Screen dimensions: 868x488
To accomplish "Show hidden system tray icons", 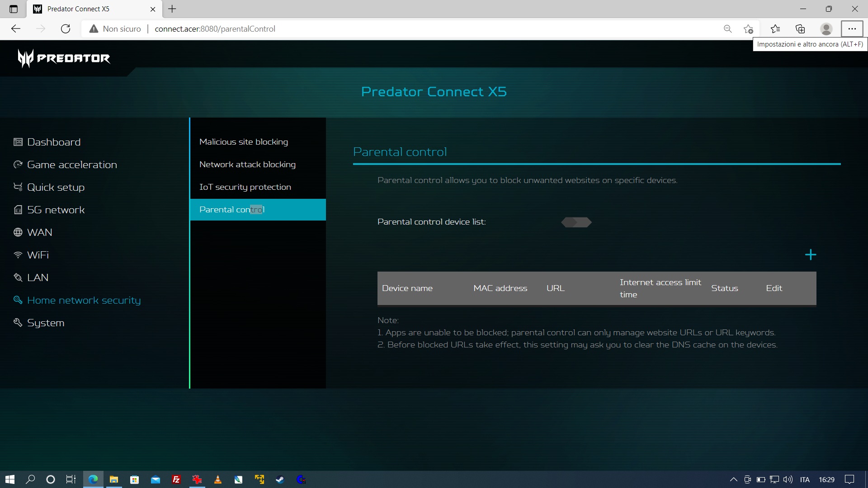I will point(733,479).
